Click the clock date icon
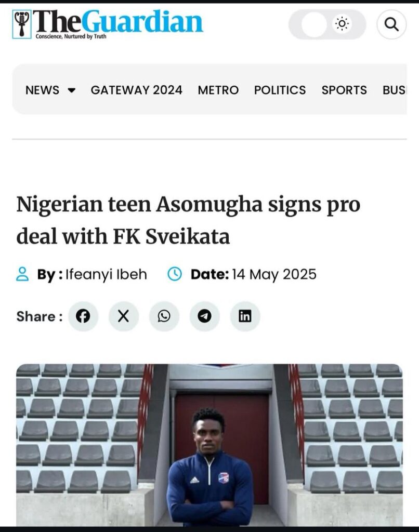 point(175,274)
